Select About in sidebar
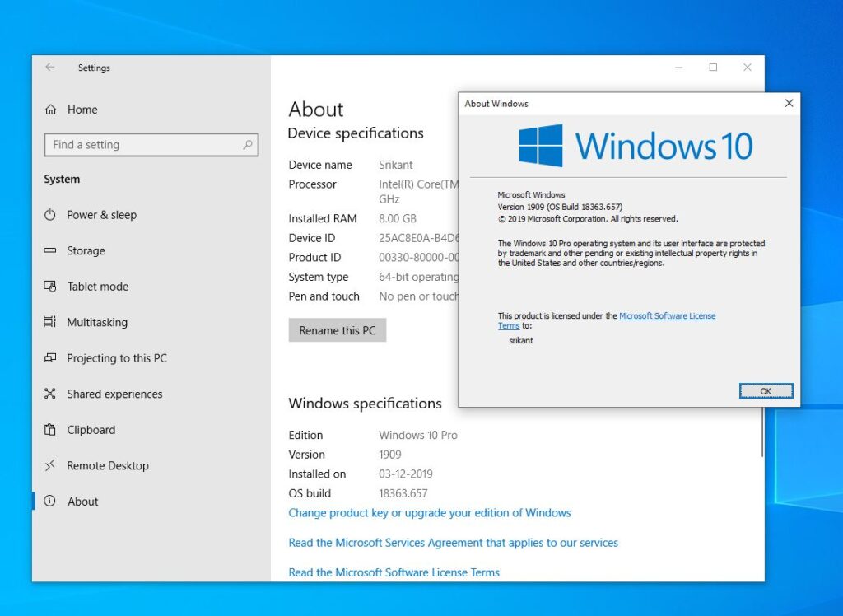Viewport: 843px width, 616px height. 83,502
